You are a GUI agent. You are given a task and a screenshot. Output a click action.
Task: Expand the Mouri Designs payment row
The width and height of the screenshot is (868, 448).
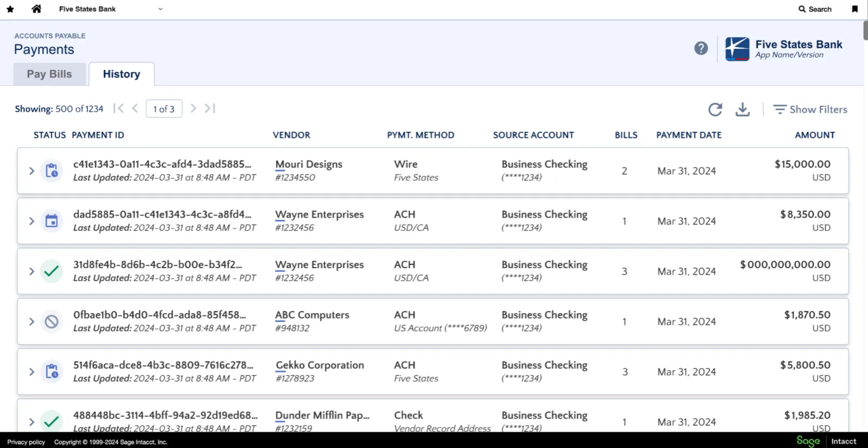click(x=32, y=171)
